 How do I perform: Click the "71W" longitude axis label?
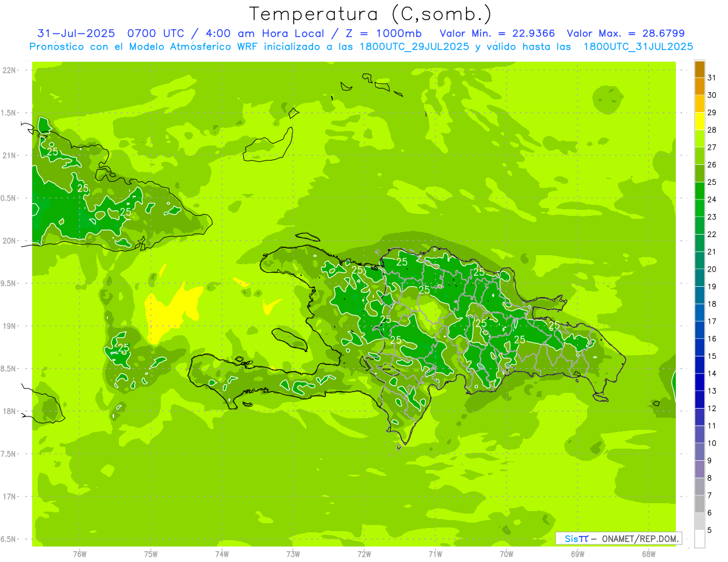(435, 554)
